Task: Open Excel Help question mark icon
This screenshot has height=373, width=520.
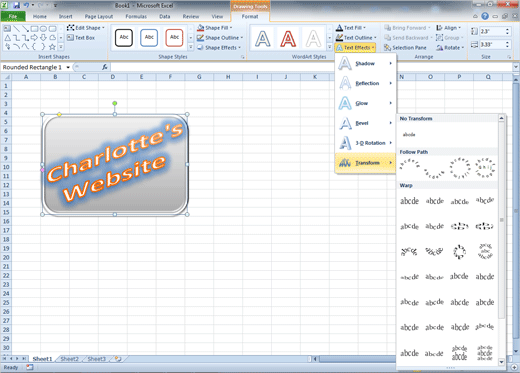Action: [x=485, y=16]
